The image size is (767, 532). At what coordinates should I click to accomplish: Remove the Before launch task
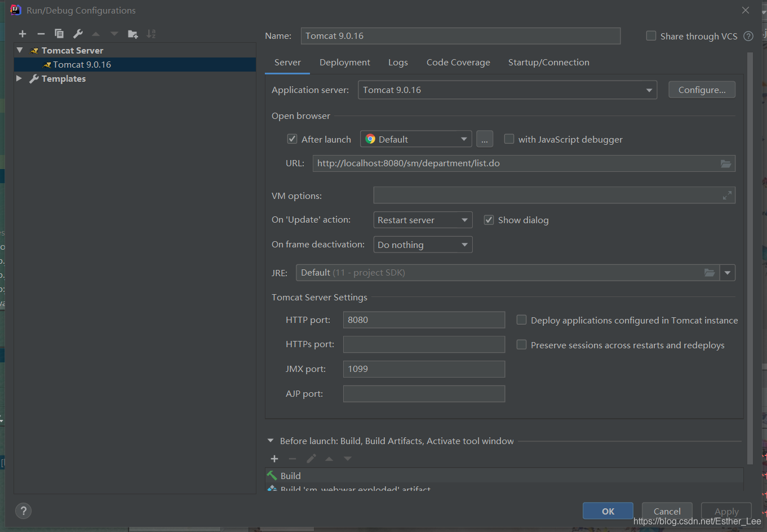tap(292, 459)
